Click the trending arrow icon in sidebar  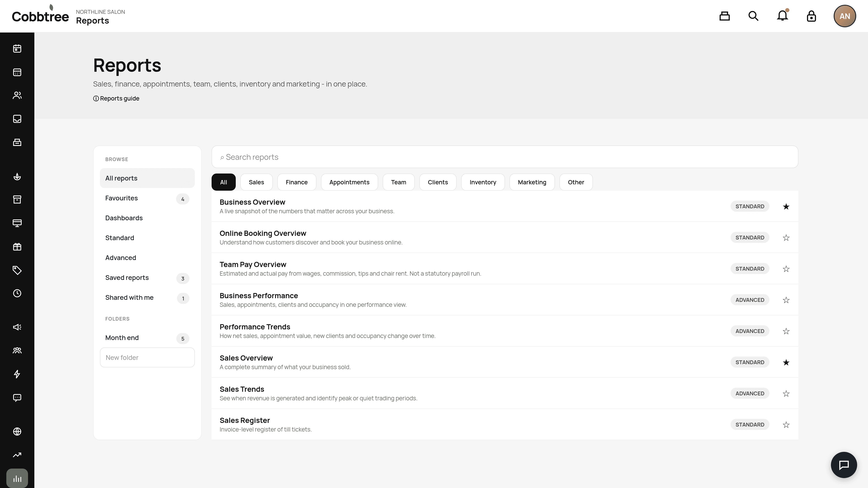17,455
